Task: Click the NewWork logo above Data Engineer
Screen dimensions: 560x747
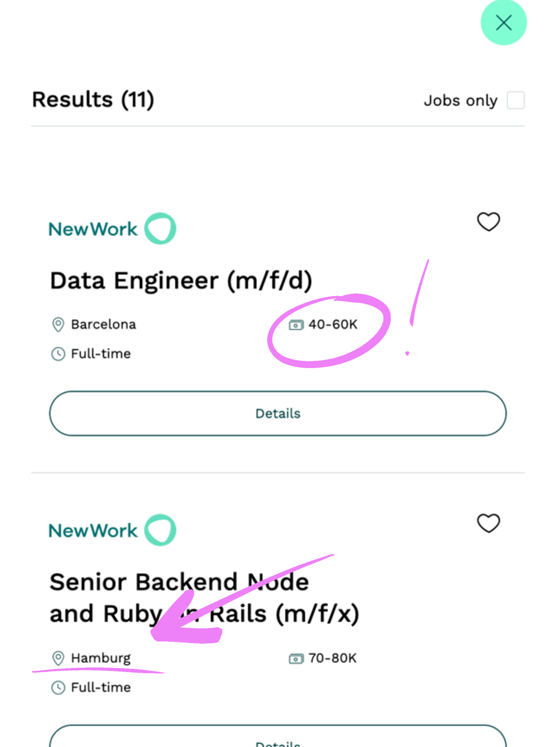Action: tap(112, 229)
